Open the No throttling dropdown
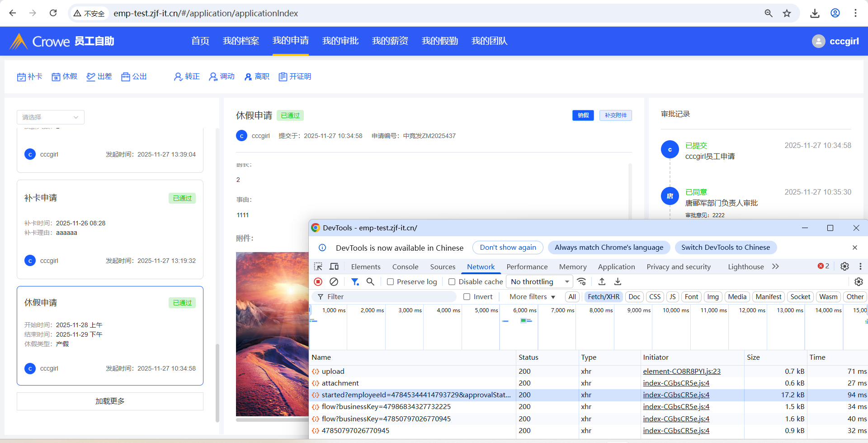This screenshot has width=868, height=443. 539,282
